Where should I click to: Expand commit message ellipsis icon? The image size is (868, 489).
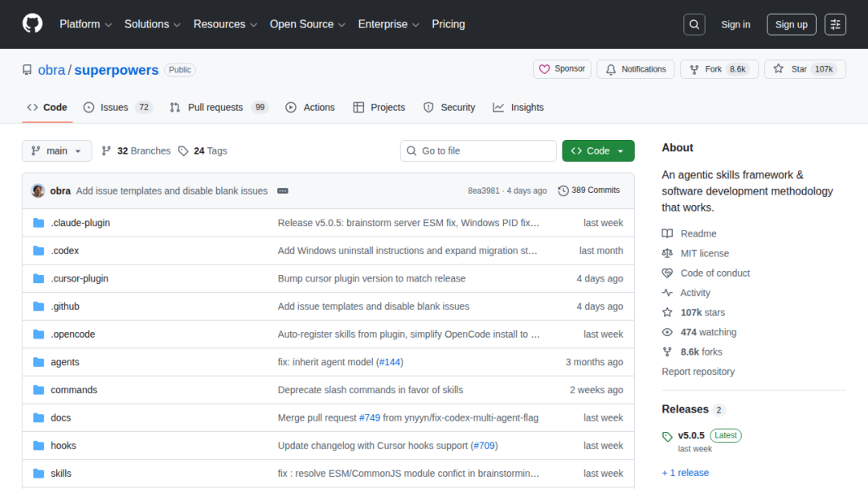(283, 191)
